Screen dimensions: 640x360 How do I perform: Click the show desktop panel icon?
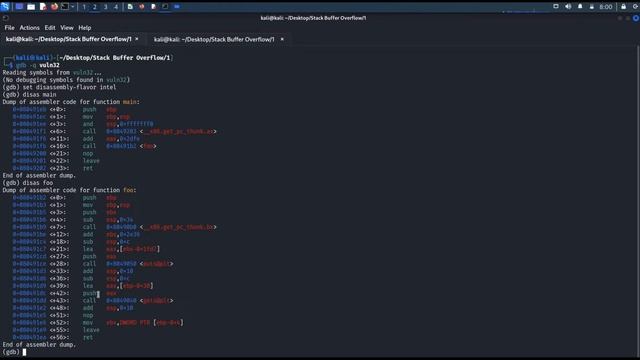click(x=19, y=7)
